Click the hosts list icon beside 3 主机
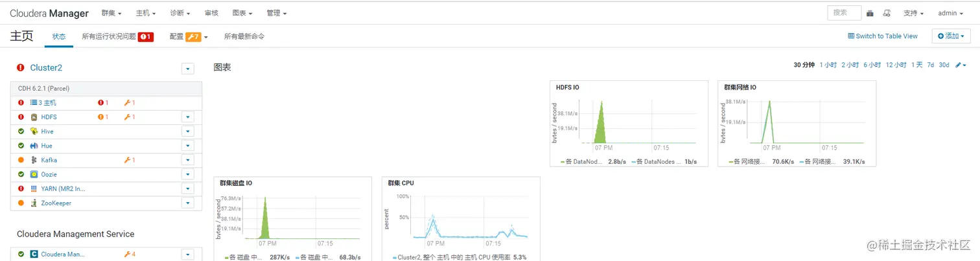The width and height of the screenshot is (980, 261). [x=34, y=102]
